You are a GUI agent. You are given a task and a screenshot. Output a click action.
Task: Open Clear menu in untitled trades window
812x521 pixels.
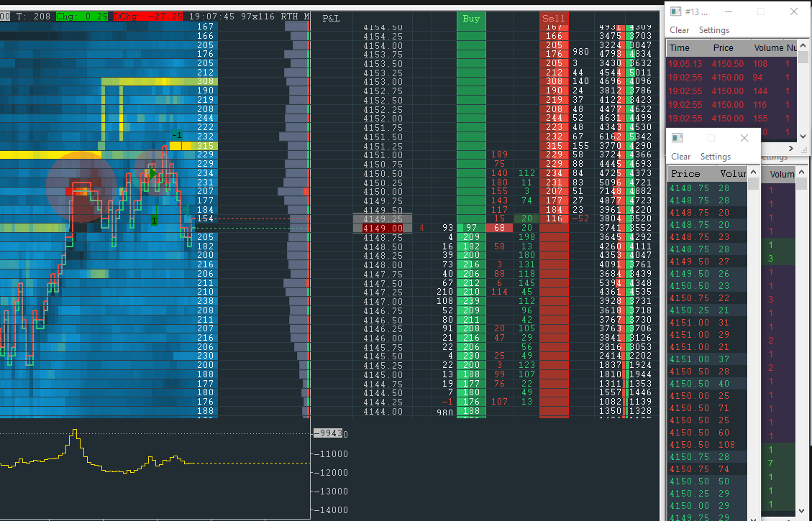[x=680, y=156]
